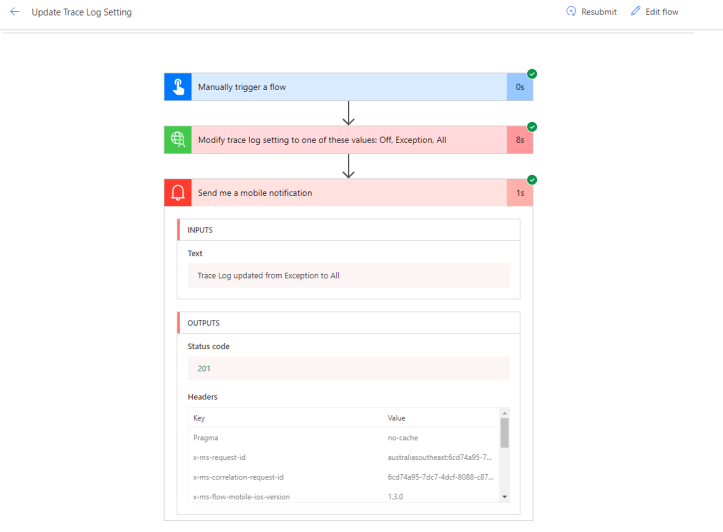Click the 1.3.0 version value
This screenshot has height=532, width=723.
tap(395, 497)
